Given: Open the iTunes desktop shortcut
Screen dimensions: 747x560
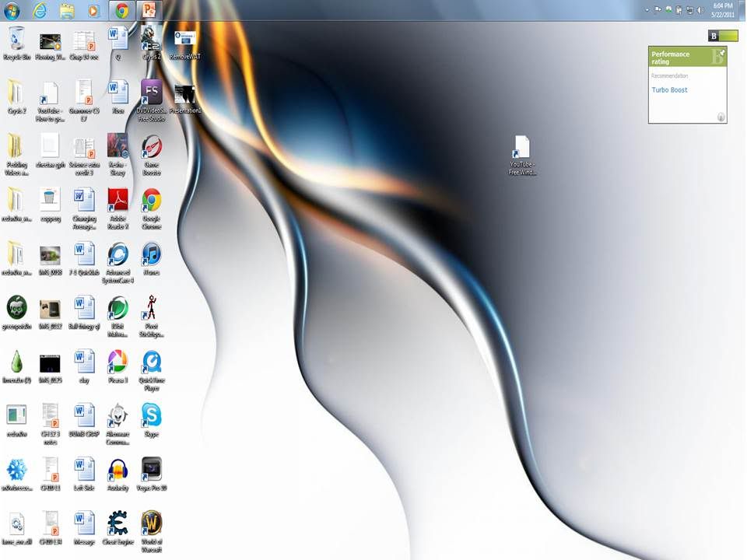Looking at the screenshot, I should (151, 254).
